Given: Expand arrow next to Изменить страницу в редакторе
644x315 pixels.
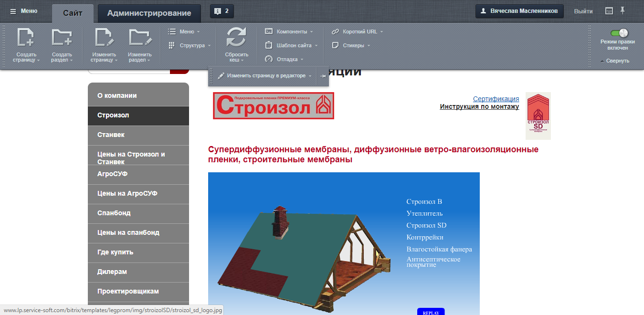Looking at the screenshot, I should pos(310,76).
